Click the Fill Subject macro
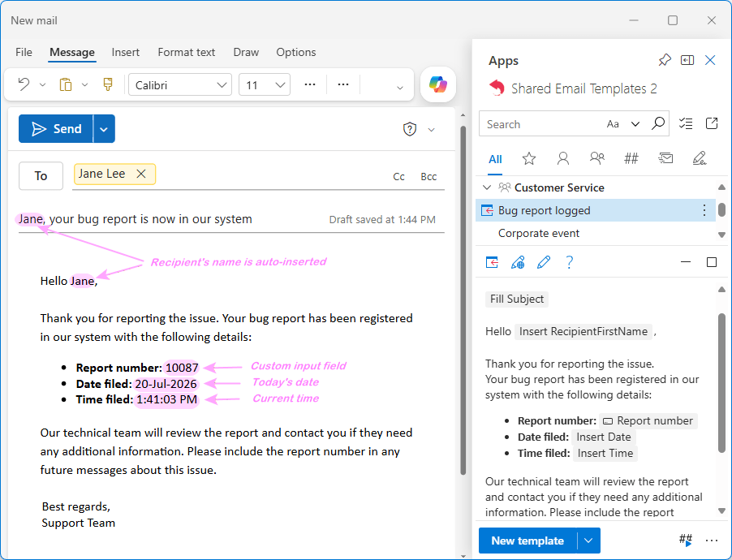The image size is (732, 560). [517, 299]
